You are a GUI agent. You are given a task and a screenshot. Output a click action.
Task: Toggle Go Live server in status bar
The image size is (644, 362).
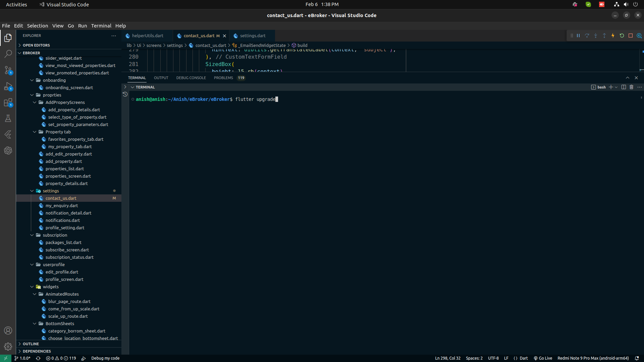(543, 358)
